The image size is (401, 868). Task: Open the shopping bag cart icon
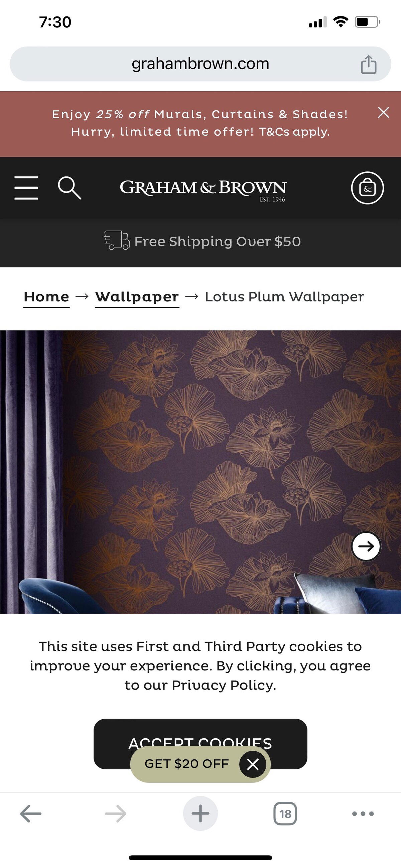click(367, 188)
